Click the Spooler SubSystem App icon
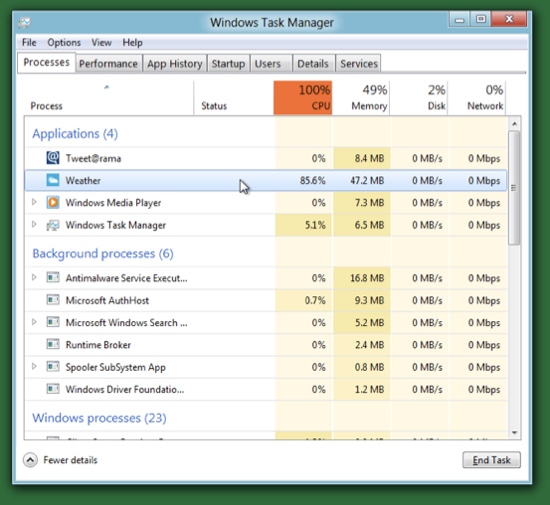The width and height of the screenshot is (550, 505). (x=53, y=367)
